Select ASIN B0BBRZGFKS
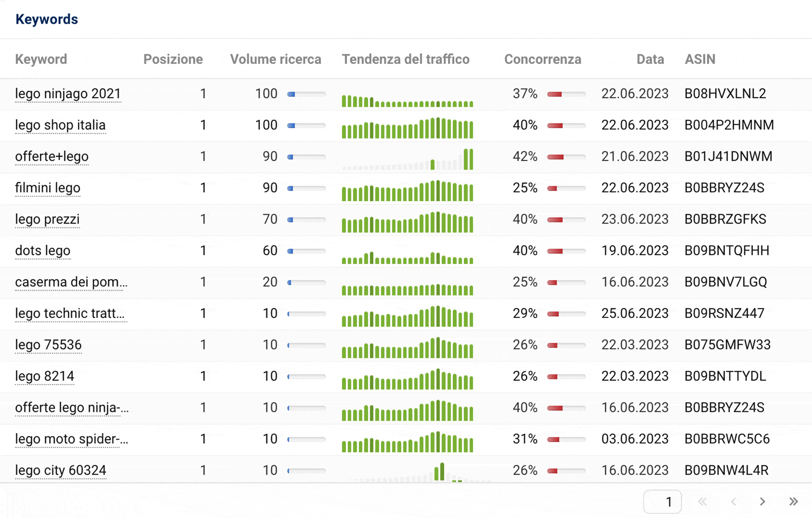The width and height of the screenshot is (812, 518). point(725,219)
